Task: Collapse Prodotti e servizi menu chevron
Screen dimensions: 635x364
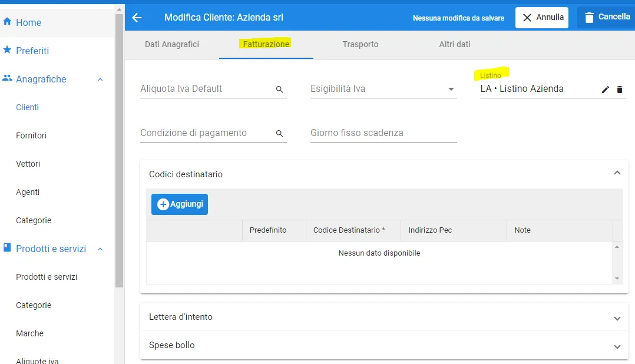Action: (100, 249)
